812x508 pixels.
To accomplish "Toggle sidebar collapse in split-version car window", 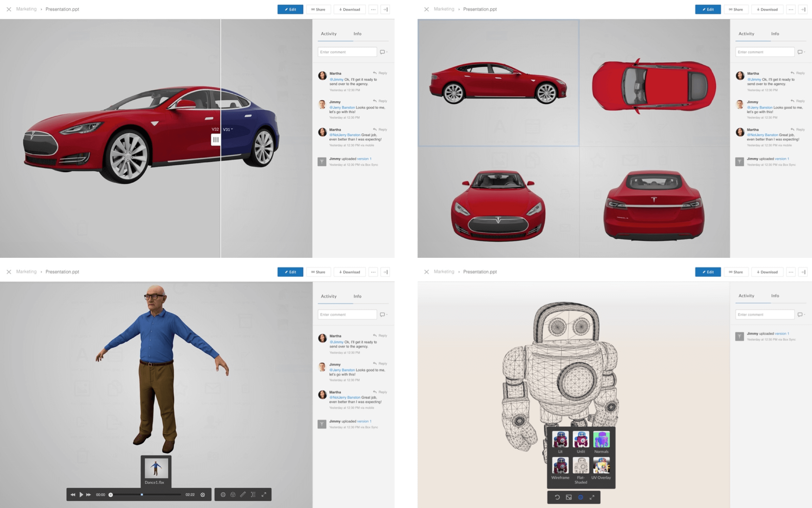I will [385, 10].
